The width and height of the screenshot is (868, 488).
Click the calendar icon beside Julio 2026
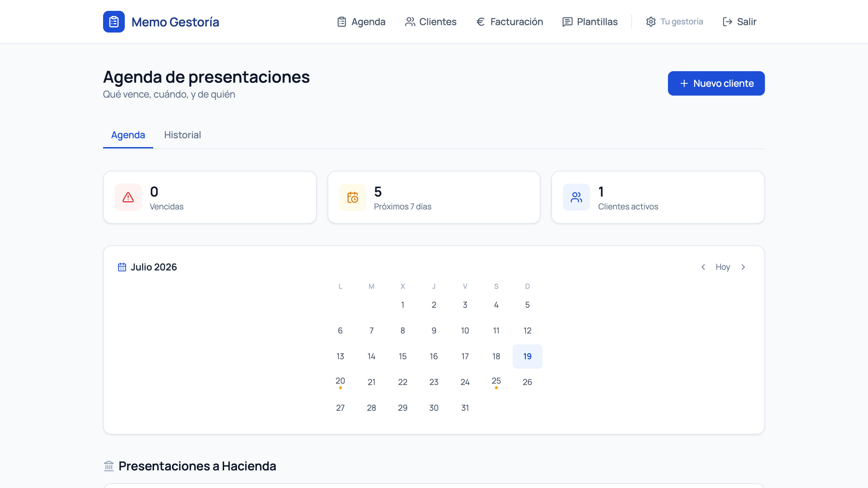coord(122,267)
